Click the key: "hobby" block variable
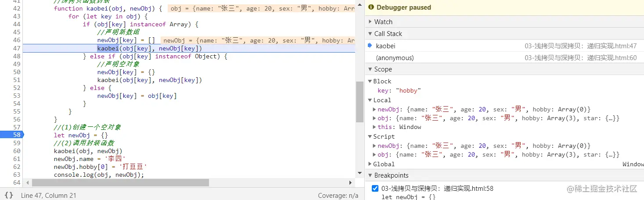Screen dimensions: 644x200 click(x=399, y=91)
